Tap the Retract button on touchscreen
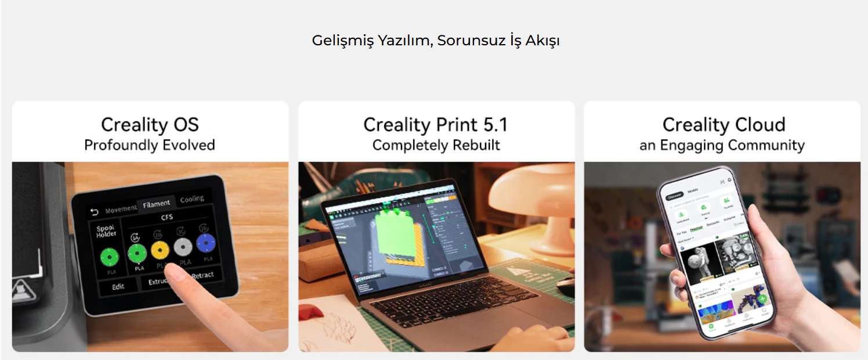 click(202, 275)
